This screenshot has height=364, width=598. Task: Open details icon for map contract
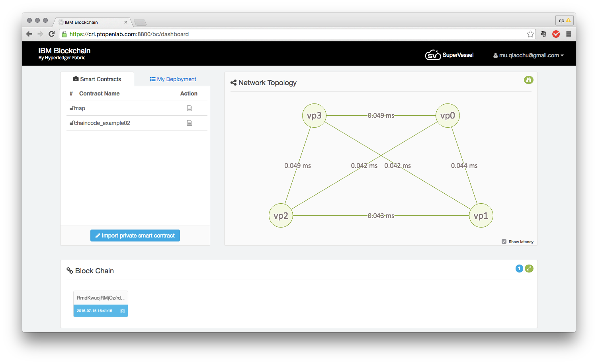point(190,108)
